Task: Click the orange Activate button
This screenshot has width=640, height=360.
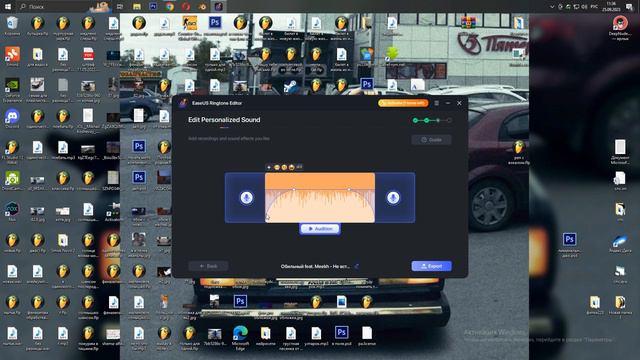Action: 403,103
